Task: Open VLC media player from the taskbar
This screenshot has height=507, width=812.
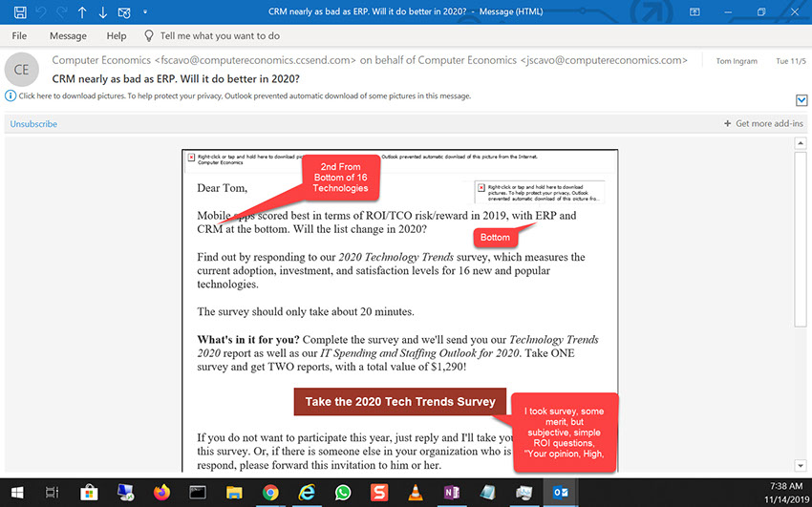Action: [x=414, y=493]
